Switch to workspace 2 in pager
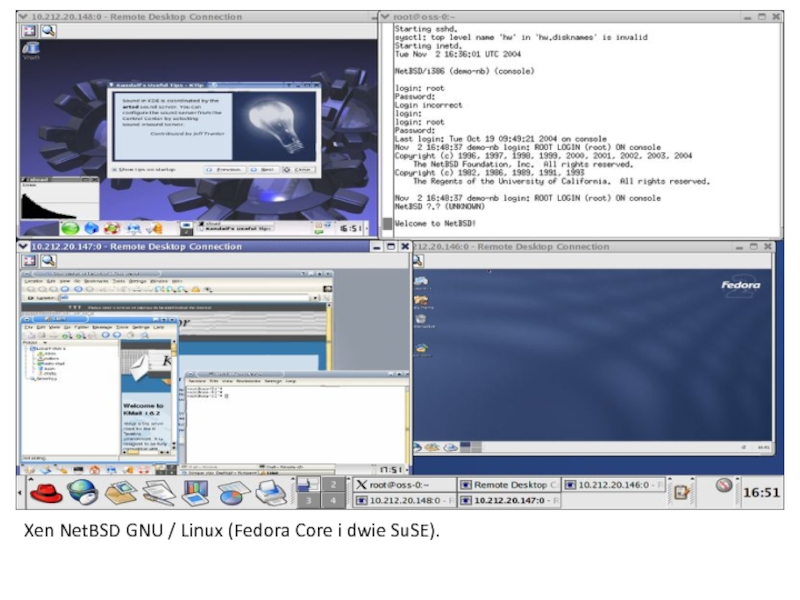800x600 pixels. pos(333,485)
